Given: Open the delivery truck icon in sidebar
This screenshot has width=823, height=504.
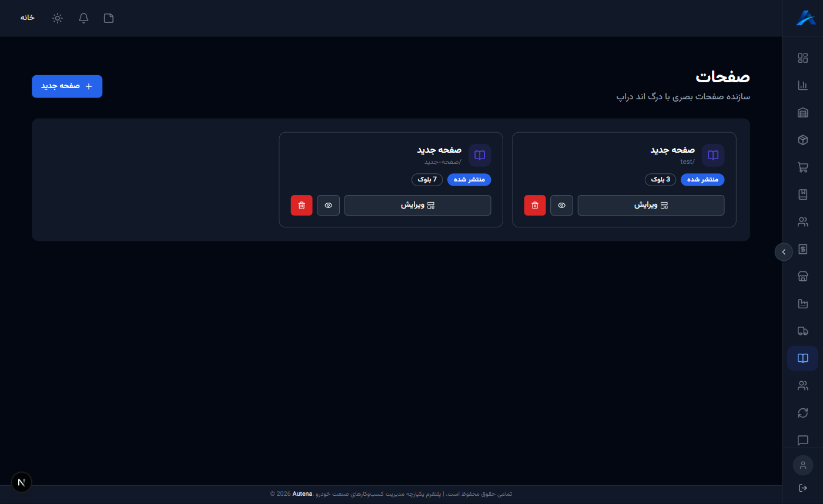Looking at the screenshot, I should 802,331.
